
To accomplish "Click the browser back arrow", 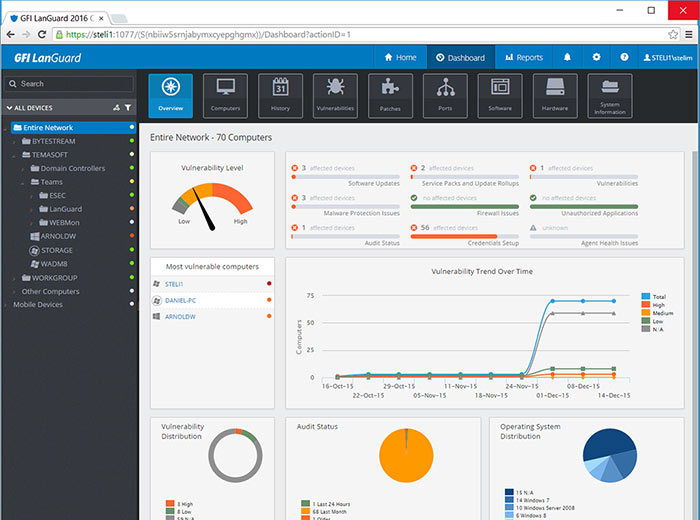I will pos(11,34).
